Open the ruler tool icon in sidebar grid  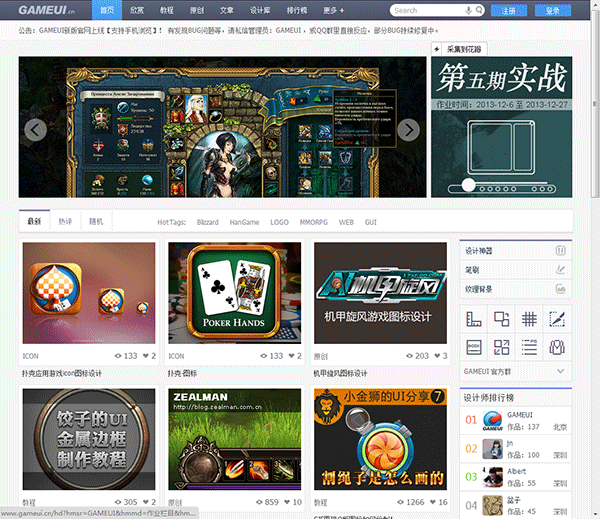pos(473,319)
